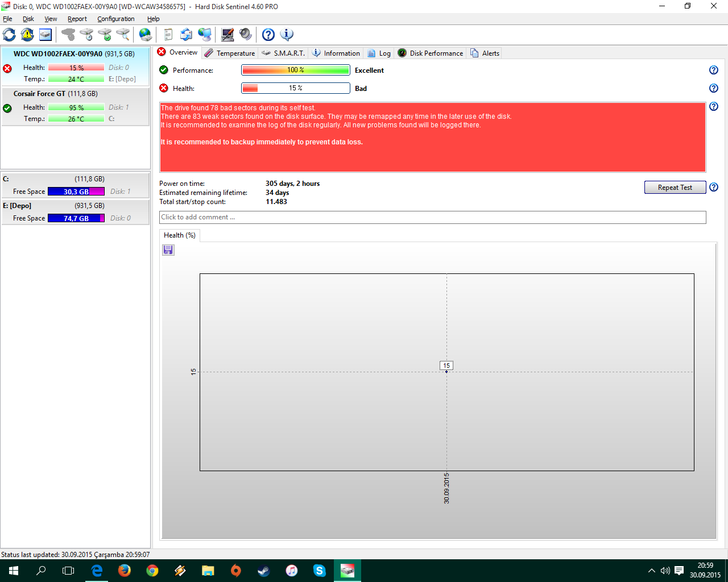Open the View menu

click(x=51, y=19)
